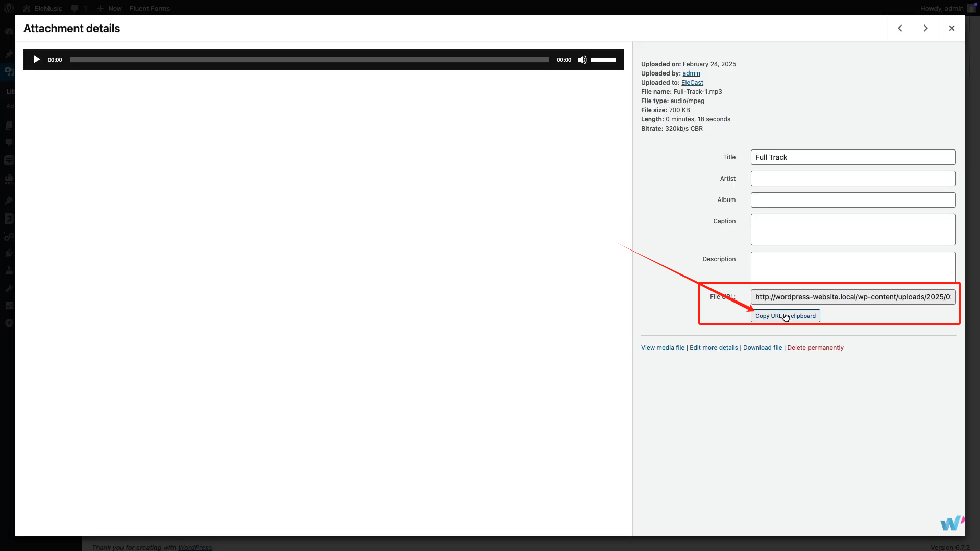Go to next attachment
The height and width of the screenshot is (551, 980).
pyautogui.click(x=925, y=28)
